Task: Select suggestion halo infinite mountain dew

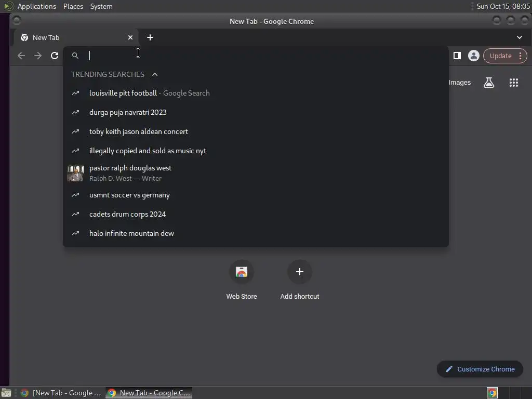Action: (x=256, y=233)
